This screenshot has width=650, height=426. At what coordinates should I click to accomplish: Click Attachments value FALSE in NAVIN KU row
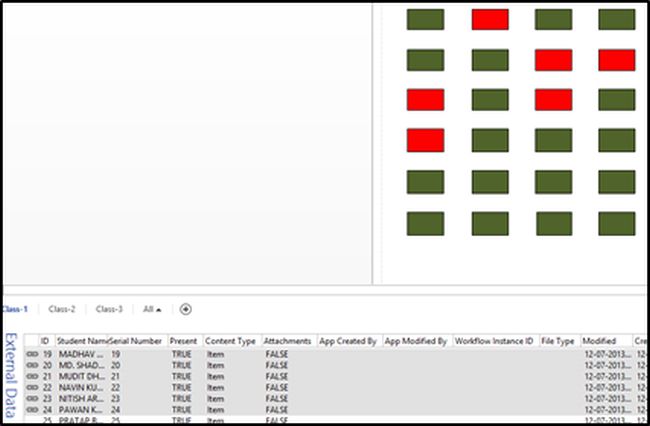[x=276, y=387]
